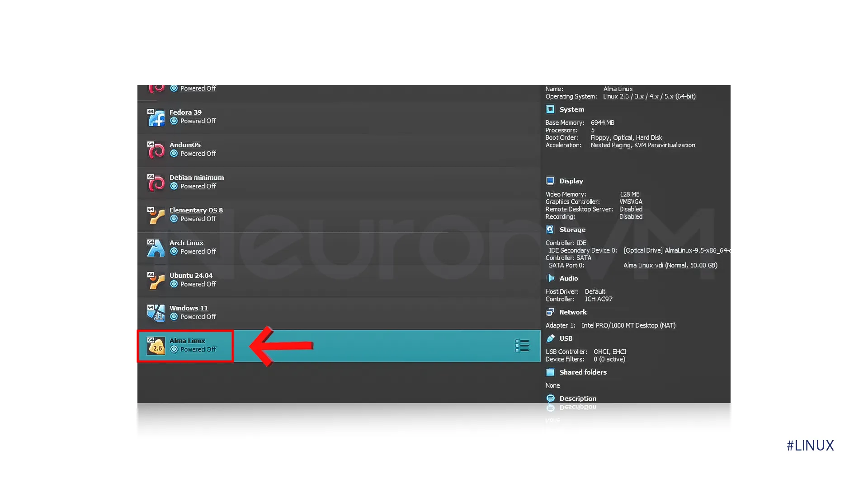Open the USB settings header link
Screen dimensions: 868x488
click(x=566, y=338)
